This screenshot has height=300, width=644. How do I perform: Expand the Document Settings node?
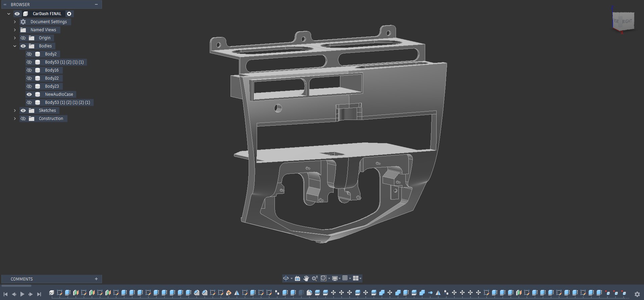coord(15,22)
